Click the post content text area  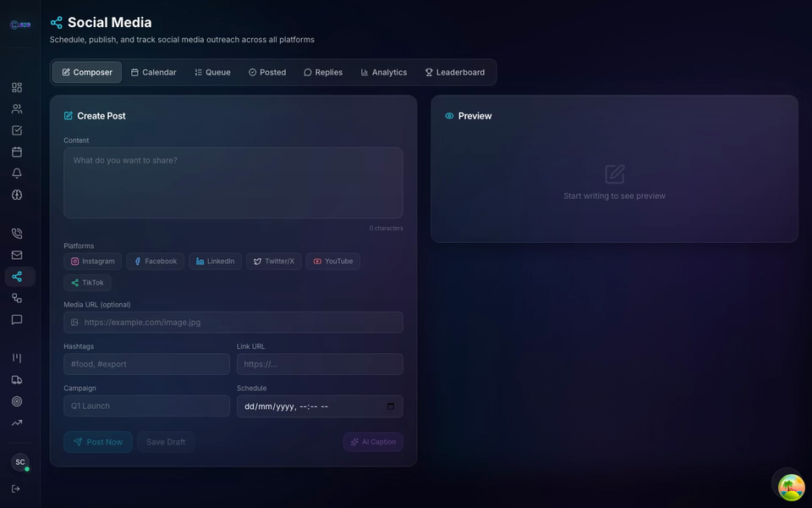coord(233,183)
